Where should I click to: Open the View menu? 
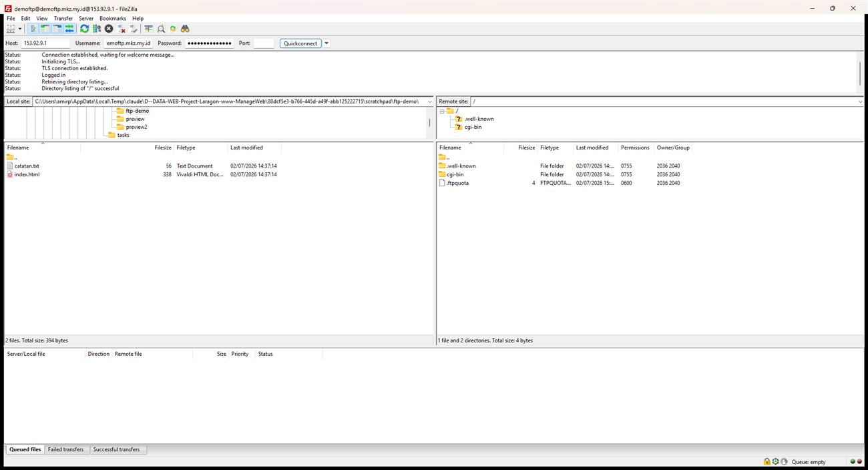(42, 19)
